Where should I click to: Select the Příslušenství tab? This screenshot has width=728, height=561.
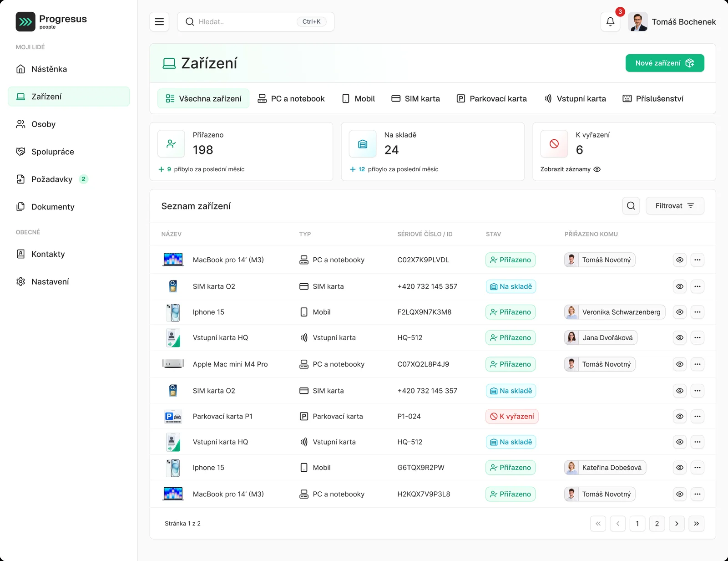coord(653,98)
